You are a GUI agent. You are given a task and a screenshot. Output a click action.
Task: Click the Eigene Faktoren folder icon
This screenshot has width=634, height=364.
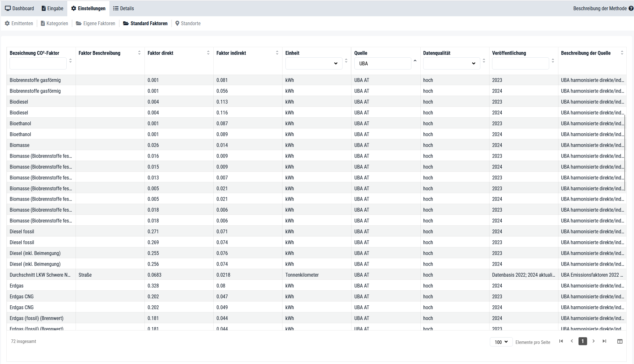click(x=78, y=23)
